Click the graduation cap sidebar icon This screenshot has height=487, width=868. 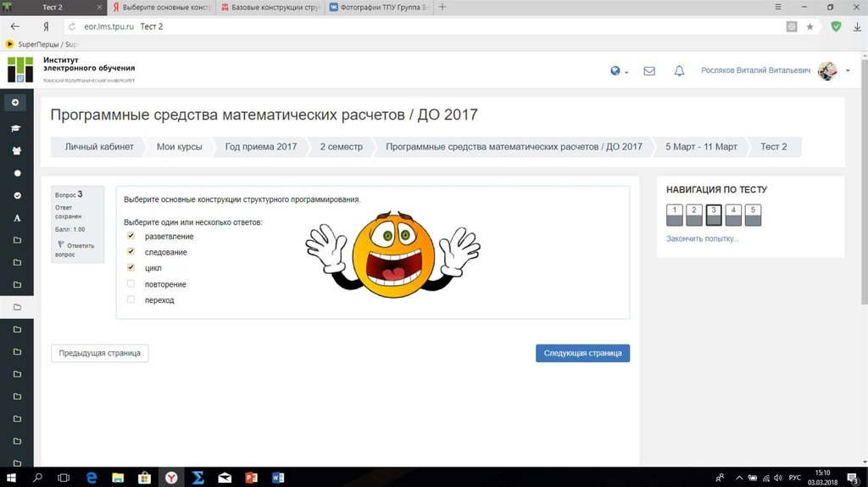point(16,127)
